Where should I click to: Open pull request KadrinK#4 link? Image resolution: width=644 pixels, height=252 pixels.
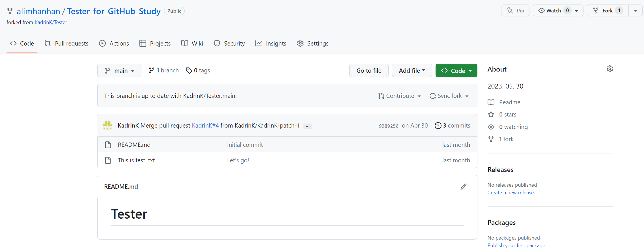205,126
